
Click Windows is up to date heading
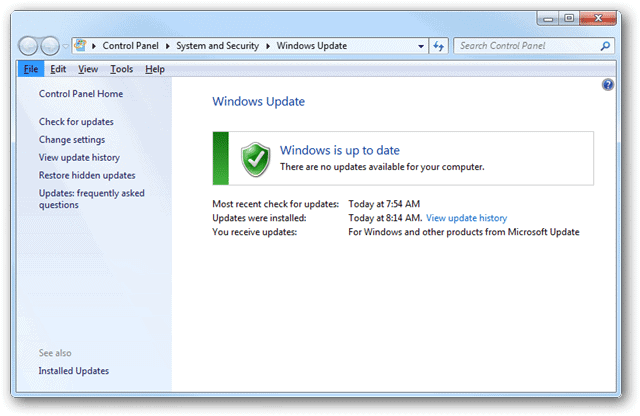coord(340,150)
